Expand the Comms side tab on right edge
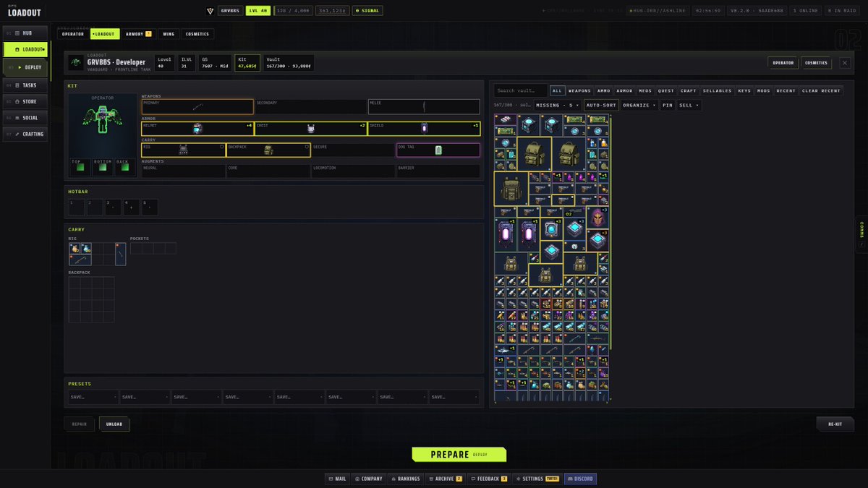 tap(861, 234)
